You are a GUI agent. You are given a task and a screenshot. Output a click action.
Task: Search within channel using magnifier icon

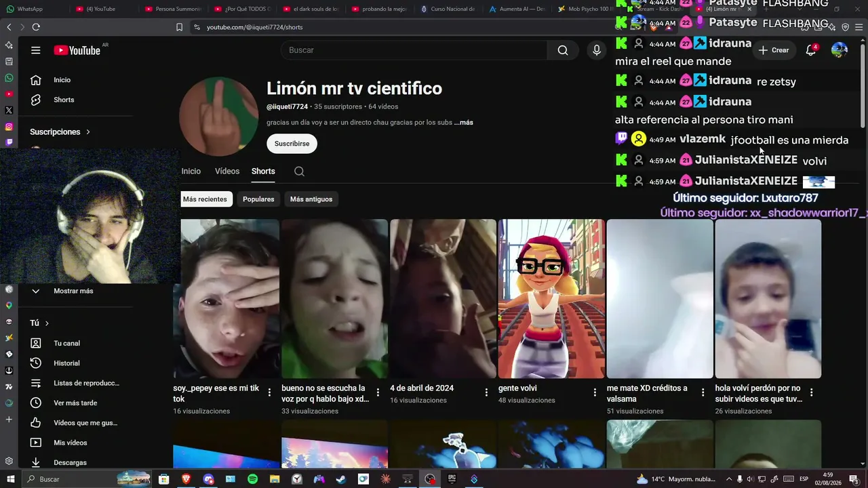click(x=299, y=171)
